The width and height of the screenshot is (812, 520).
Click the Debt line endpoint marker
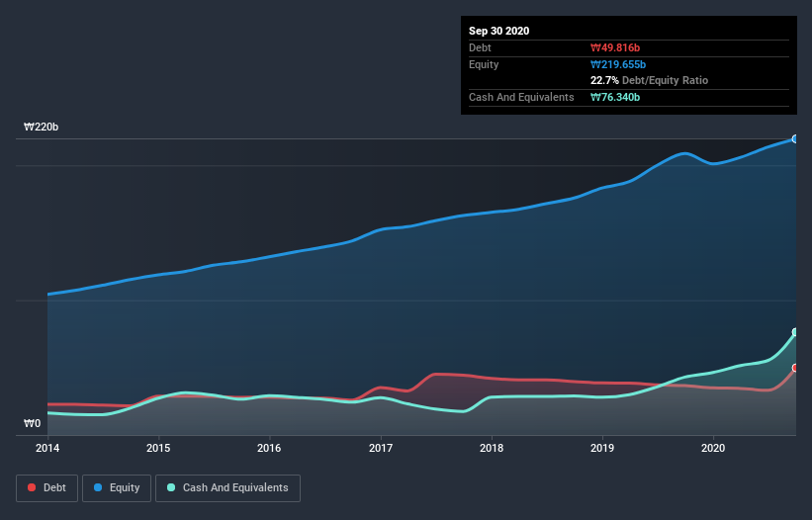(795, 368)
